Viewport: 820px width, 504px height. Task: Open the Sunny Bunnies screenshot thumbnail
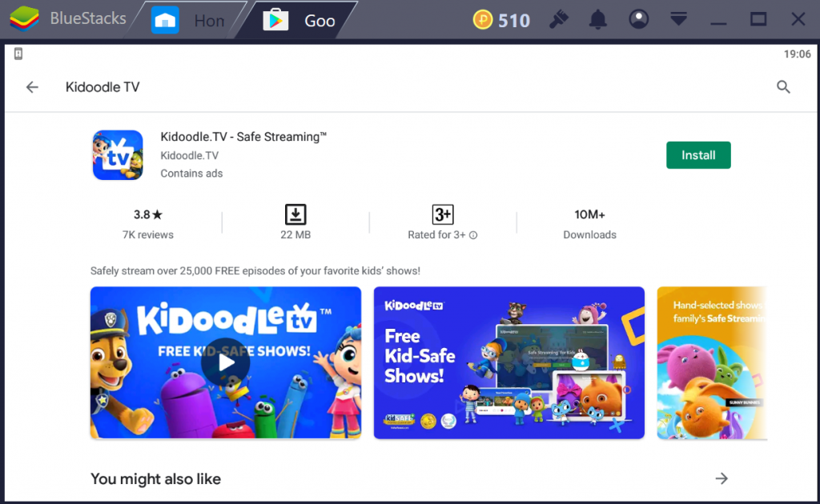tap(711, 363)
